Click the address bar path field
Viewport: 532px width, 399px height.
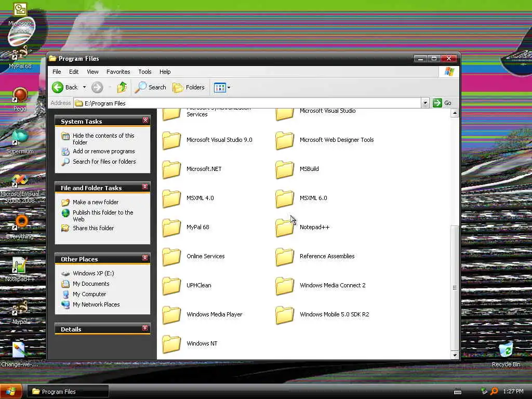tap(247, 103)
